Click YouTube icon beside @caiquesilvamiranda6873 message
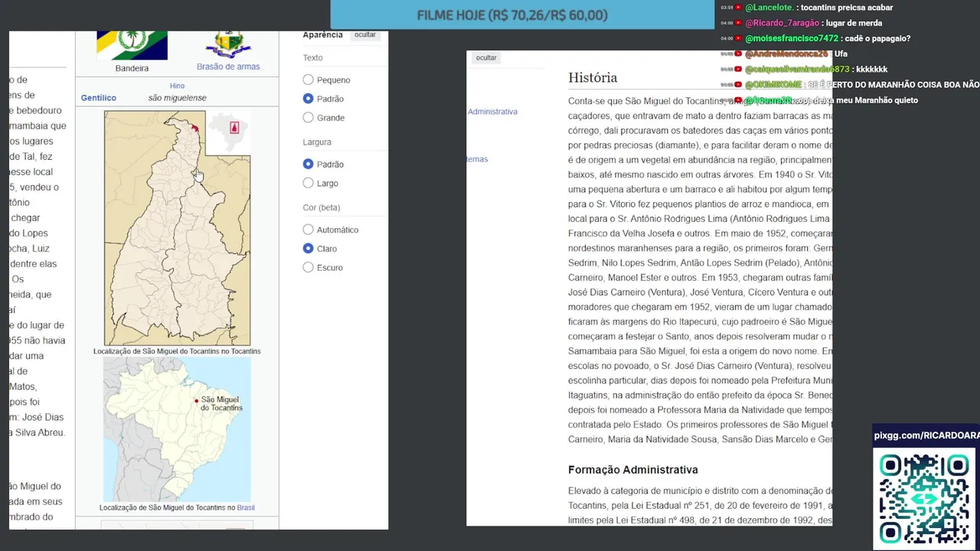 [x=738, y=69]
